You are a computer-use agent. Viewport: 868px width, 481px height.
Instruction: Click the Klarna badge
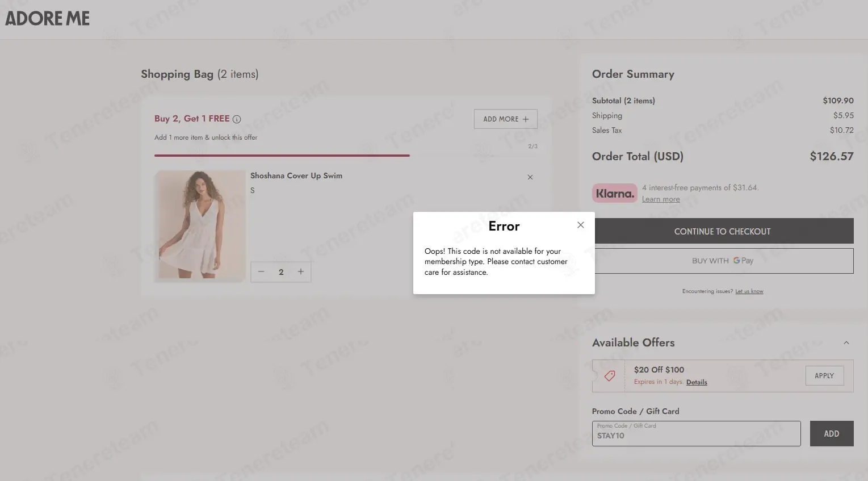pyautogui.click(x=615, y=193)
